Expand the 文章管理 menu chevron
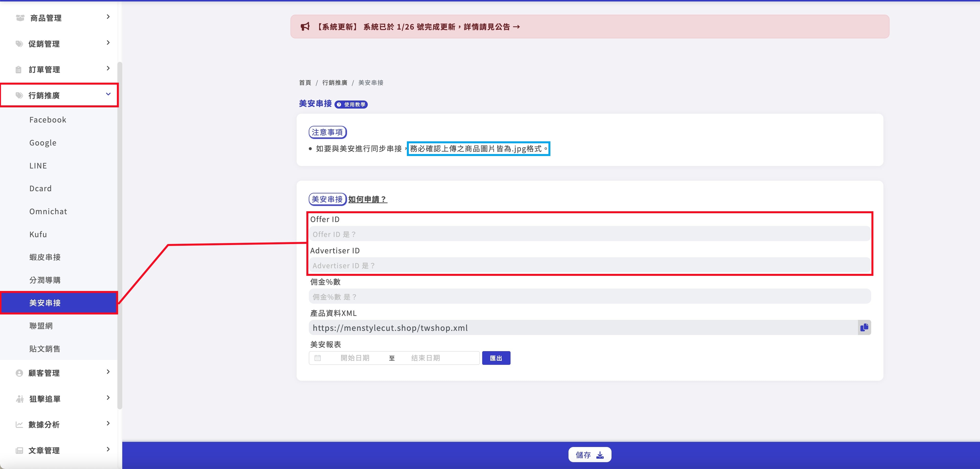 [x=108, y=449]
